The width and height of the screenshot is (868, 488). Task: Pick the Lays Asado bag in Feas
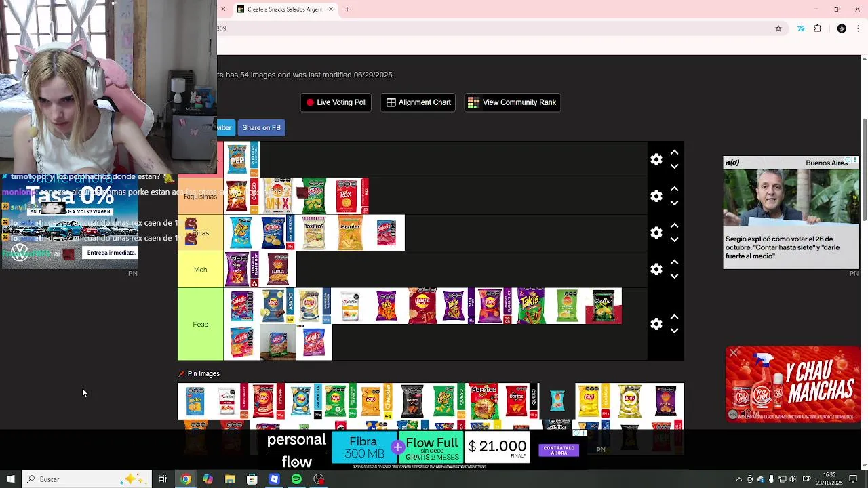coord(278,306)
